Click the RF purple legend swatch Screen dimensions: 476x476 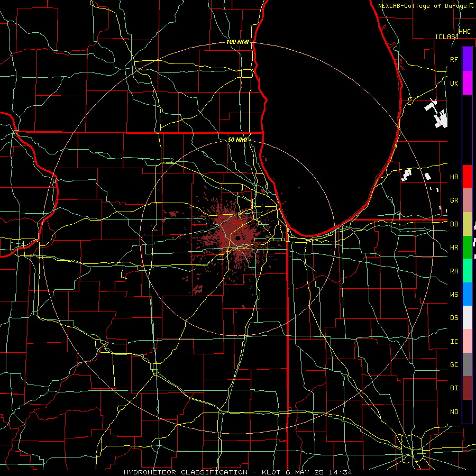tap(467, 59)
